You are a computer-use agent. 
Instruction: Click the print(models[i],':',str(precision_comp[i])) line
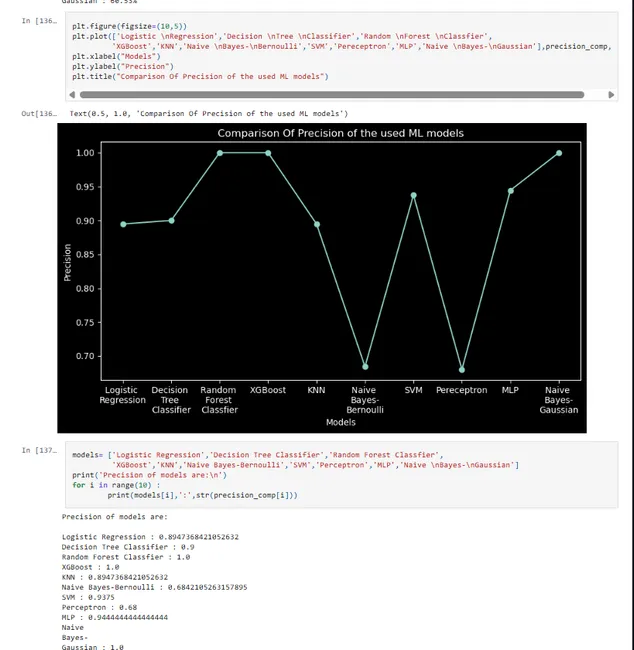coord(202,495)
